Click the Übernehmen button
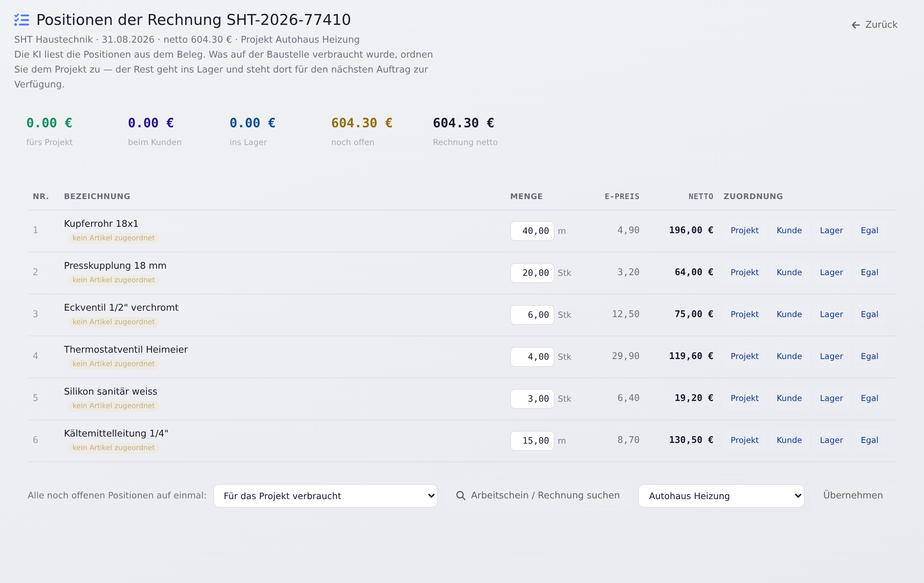This screenshot has width=924, height=583. [x=853, y=496]
